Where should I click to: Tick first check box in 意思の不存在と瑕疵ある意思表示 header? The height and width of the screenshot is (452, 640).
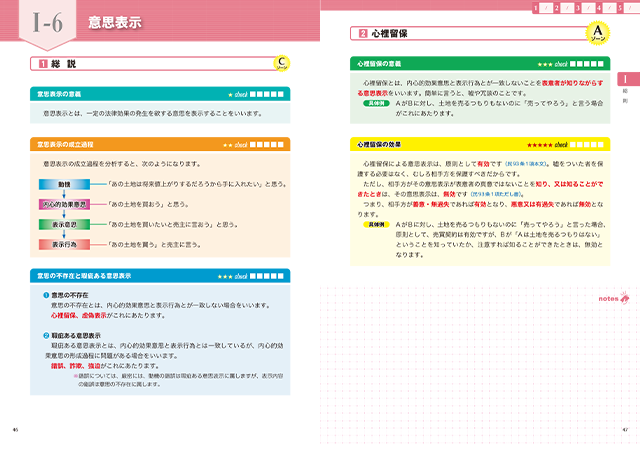click(253, 276)
